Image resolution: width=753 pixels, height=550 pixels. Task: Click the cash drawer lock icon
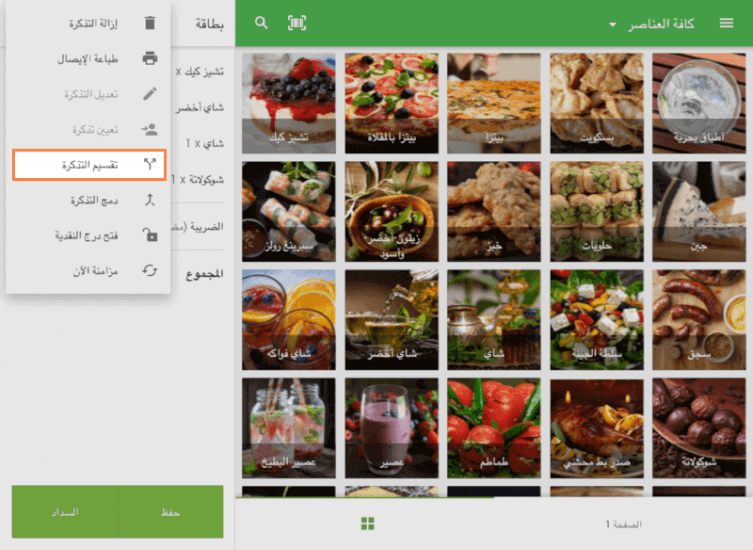(x=150, y=235)
